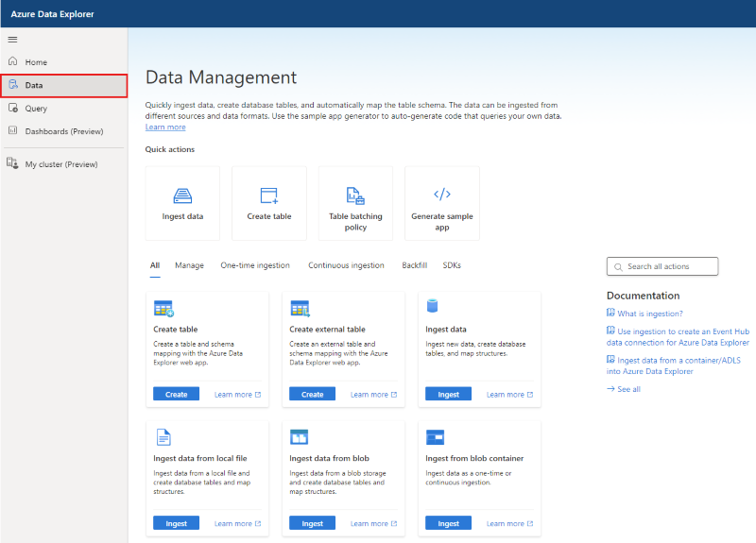Open the Continuous ingestion tab
Screen dimensions: 756x543
tap(346, 265)
